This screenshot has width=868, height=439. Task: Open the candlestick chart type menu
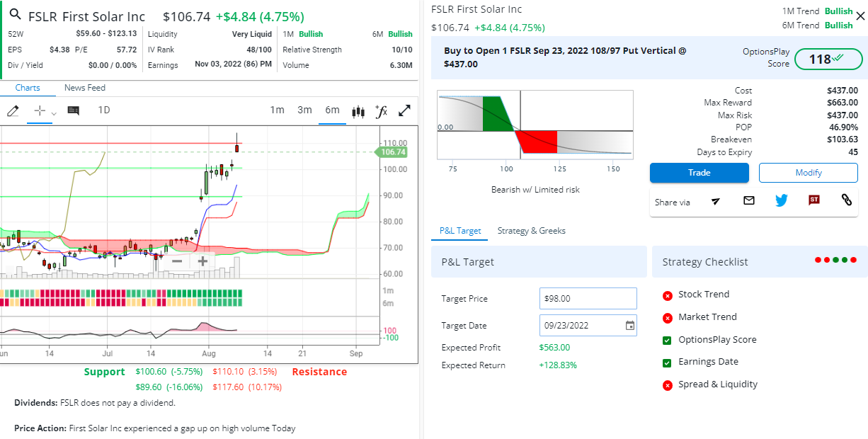tap(358, 110)
